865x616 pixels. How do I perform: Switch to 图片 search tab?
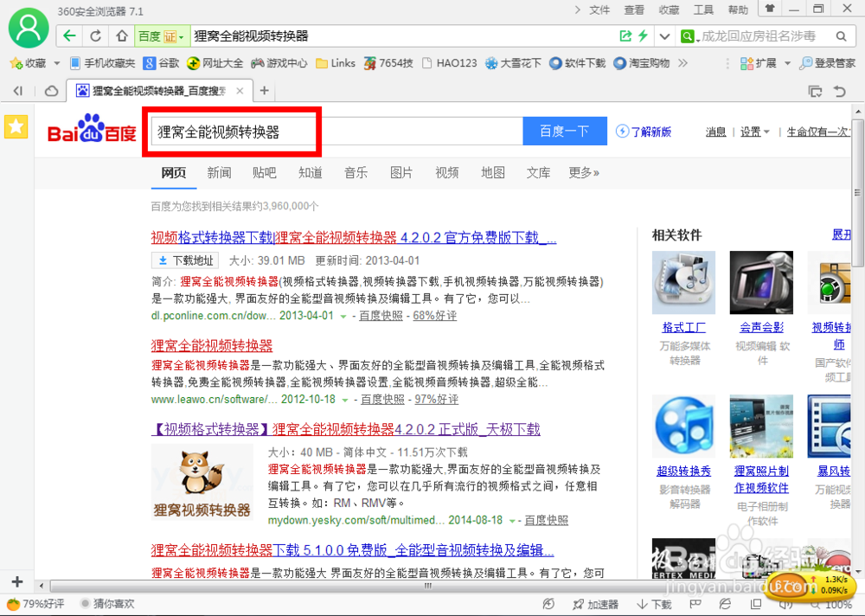coord(401,173)
